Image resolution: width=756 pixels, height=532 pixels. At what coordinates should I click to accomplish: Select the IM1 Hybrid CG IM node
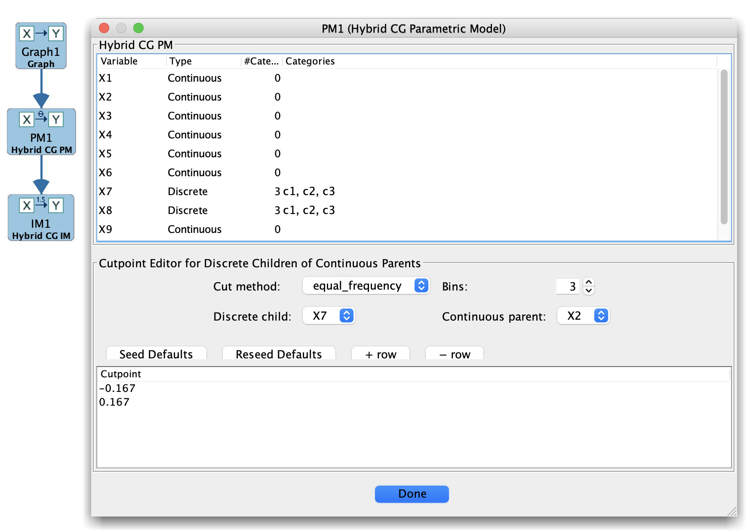[x=41, y=217]
